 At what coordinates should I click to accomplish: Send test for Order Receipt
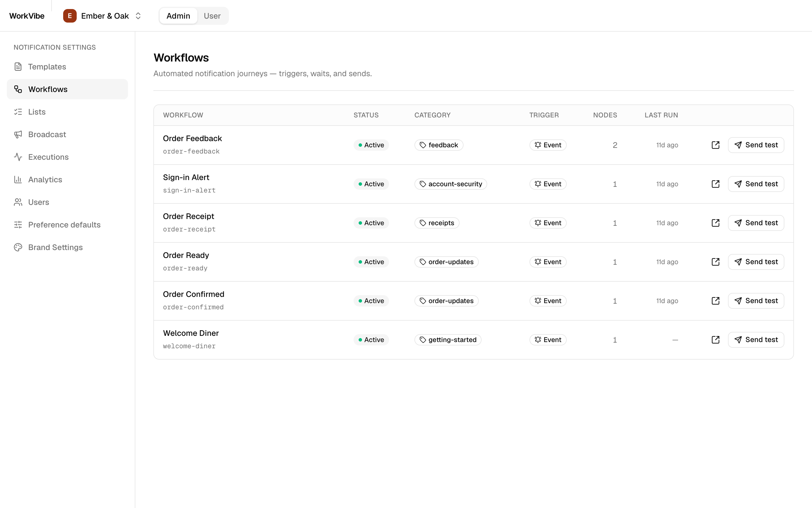tap(756, 223)
